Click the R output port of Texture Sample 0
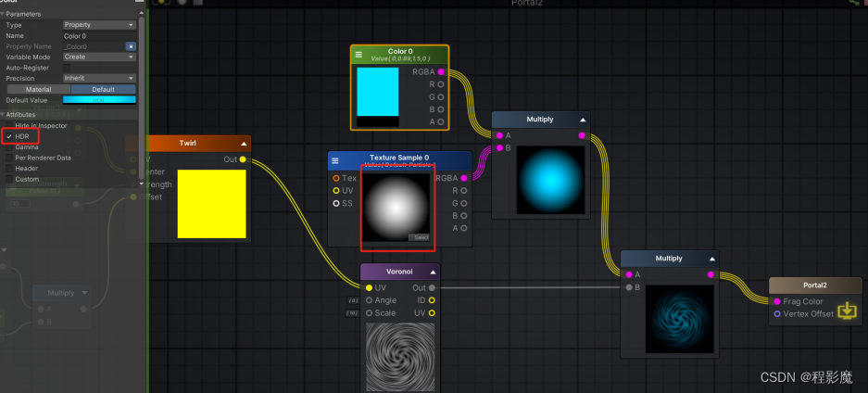 464,190
